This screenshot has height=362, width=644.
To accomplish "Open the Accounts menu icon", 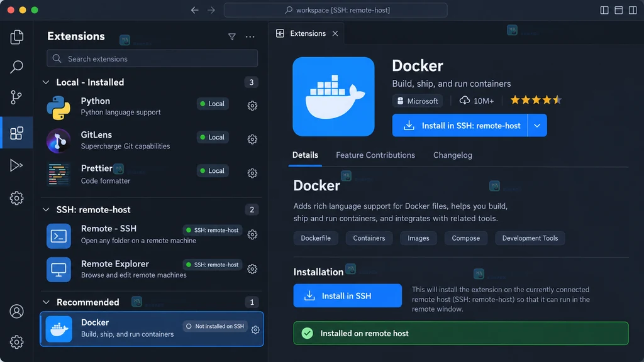I will click(x=16, y=312).
